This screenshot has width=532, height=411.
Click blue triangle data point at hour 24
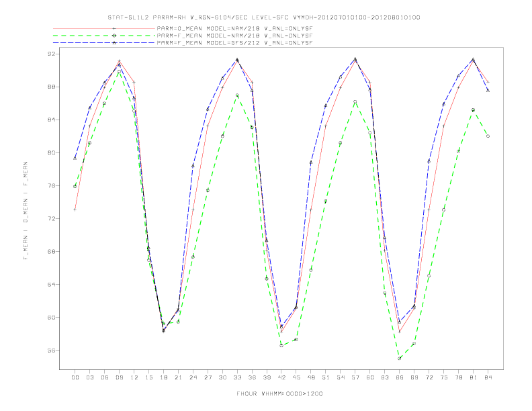193,166
